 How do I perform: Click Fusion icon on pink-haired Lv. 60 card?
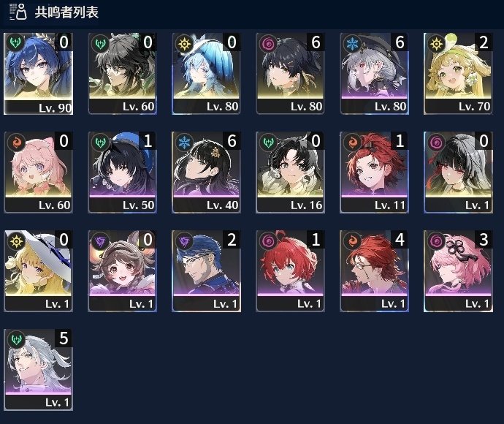(16, 142)
